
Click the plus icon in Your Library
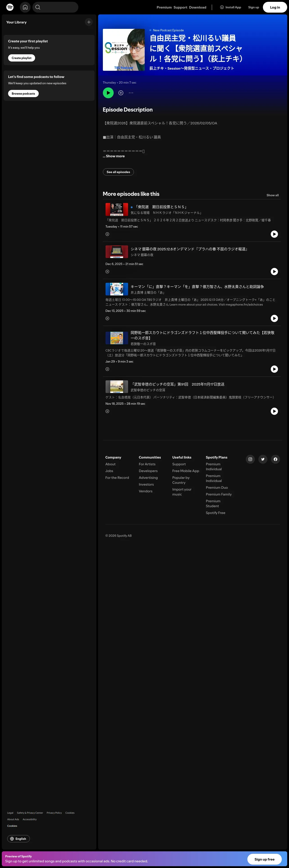[89, 22]
